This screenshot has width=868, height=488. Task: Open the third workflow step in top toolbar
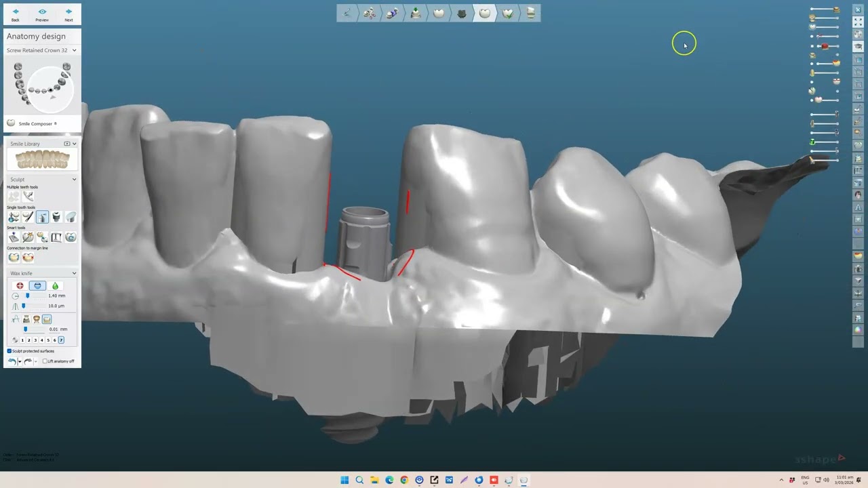point(393,13)
